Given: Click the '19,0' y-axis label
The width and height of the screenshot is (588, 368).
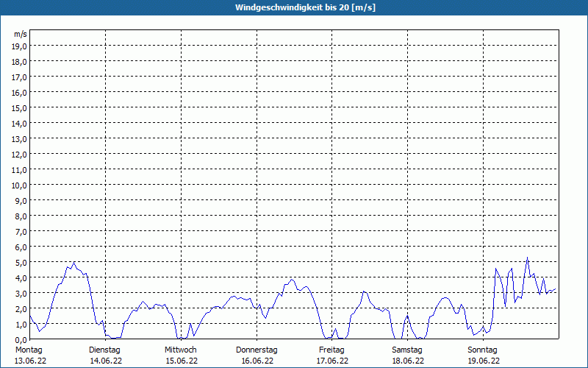Looking at the screenshot, I should (x=20, y=46).
